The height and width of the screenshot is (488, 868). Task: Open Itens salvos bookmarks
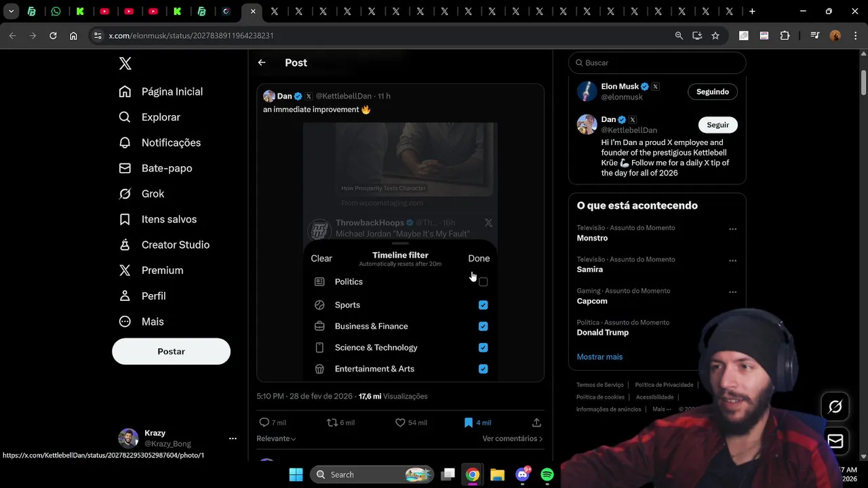pos(158,219)
